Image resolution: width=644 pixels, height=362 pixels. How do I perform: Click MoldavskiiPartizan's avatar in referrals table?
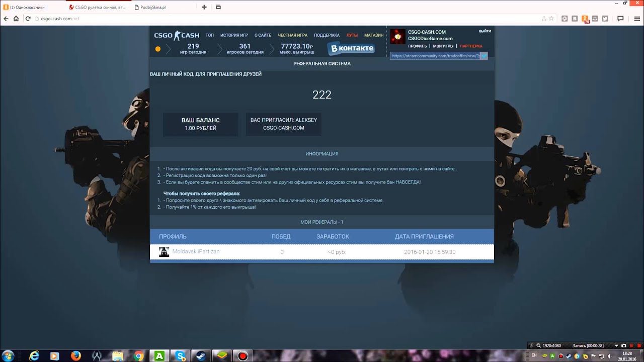(164, 252)
